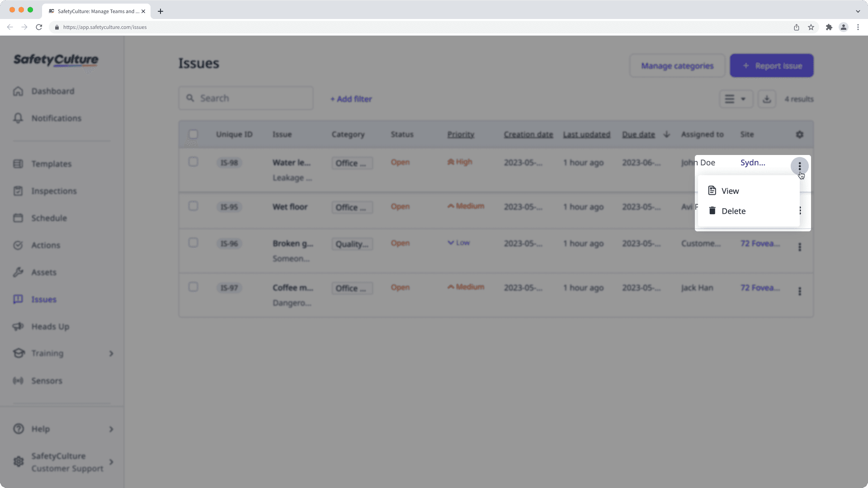The width and height of the screenshot is (868, 488).
Task: Open Notifications from the sidebar
Action: coord(56,118)
